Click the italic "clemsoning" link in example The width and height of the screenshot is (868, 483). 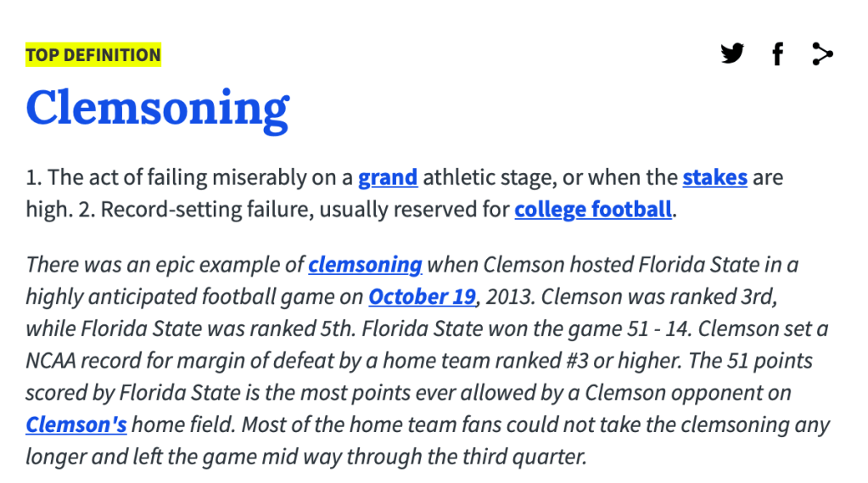[x=365, y=265]
